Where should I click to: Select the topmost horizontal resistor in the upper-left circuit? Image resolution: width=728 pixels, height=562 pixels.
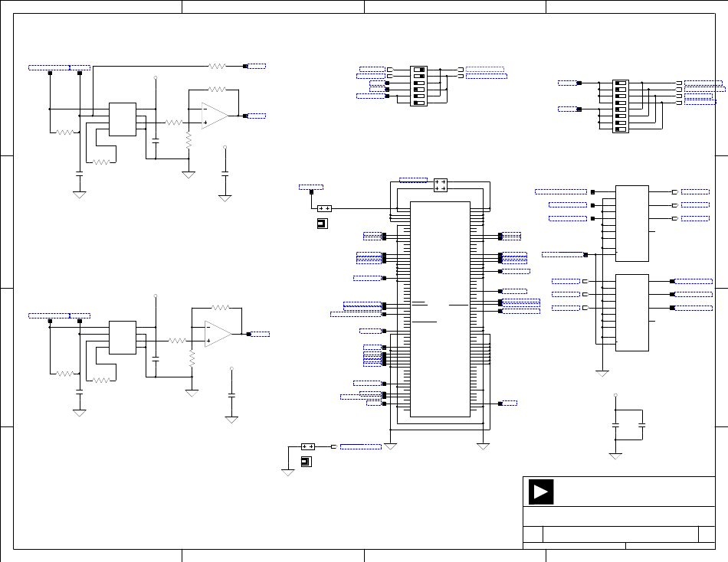(217, 67)
